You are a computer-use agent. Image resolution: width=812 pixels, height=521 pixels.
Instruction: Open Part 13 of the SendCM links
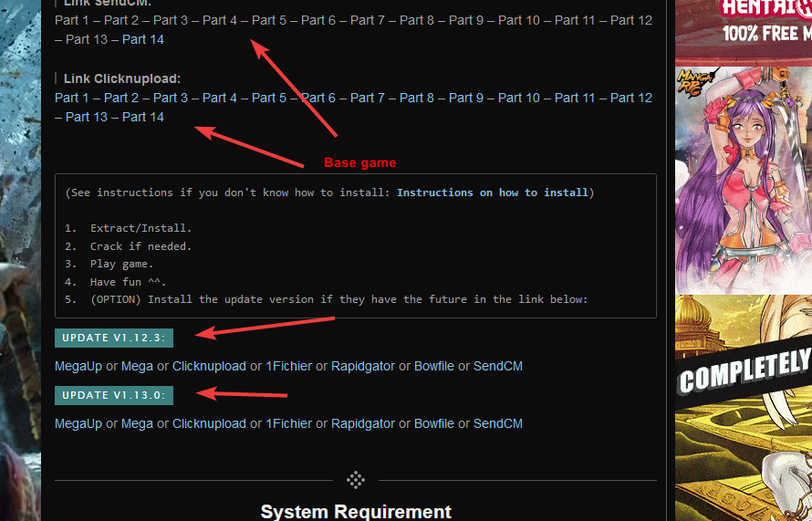pyautogui.click(x=87, y=39)
